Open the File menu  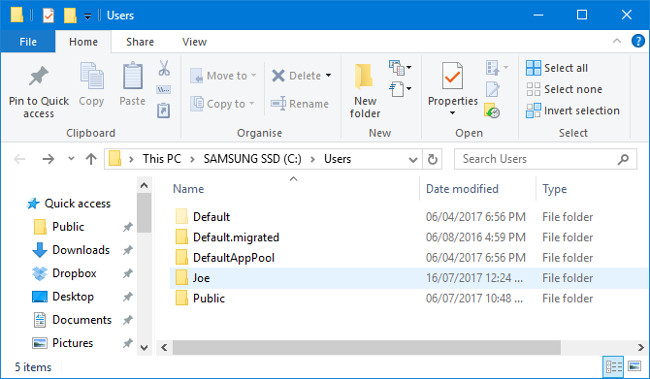[28, 41]
